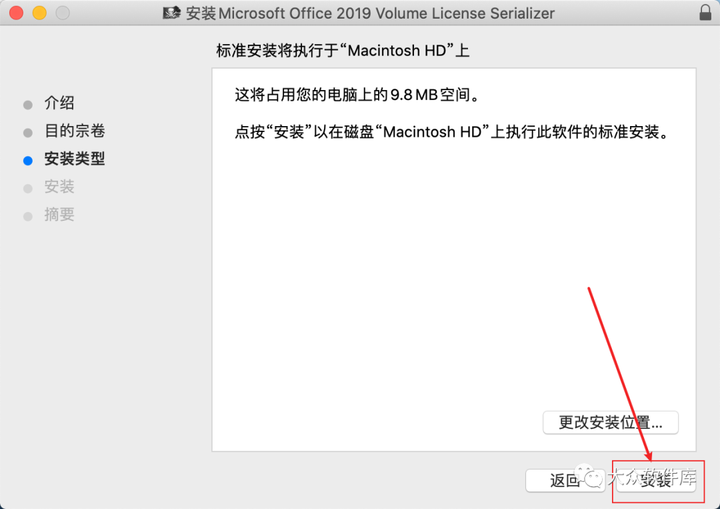The width and height of the screenshot is (720, 509).
Task: Select the 目的宗卷 step in sidebar
Action: (74, 131)
